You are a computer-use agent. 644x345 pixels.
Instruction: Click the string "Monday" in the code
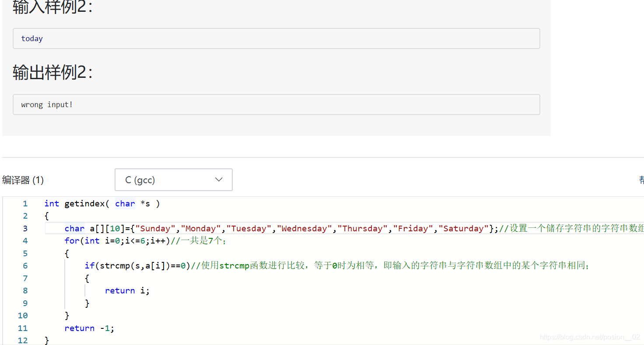point(201,228)
